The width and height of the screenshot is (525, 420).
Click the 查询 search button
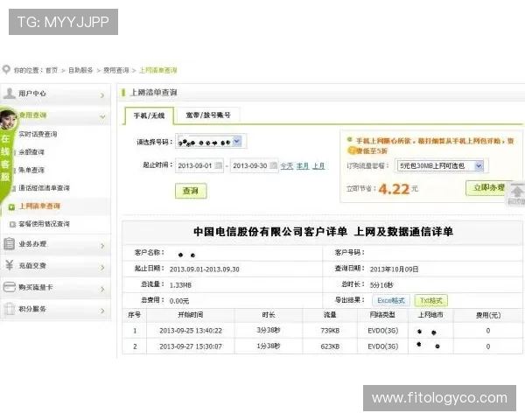pos(190,191)
